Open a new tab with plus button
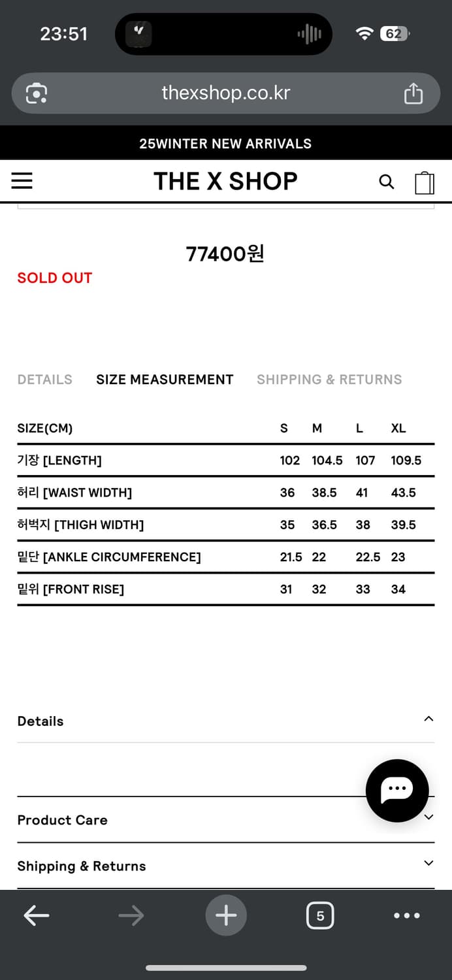 pos(226,915)
